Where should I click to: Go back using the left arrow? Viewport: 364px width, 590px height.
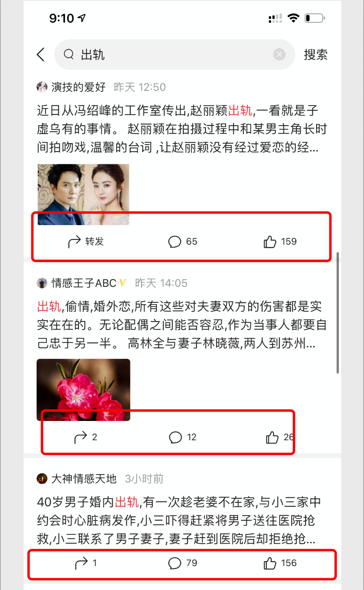(41, 54)
